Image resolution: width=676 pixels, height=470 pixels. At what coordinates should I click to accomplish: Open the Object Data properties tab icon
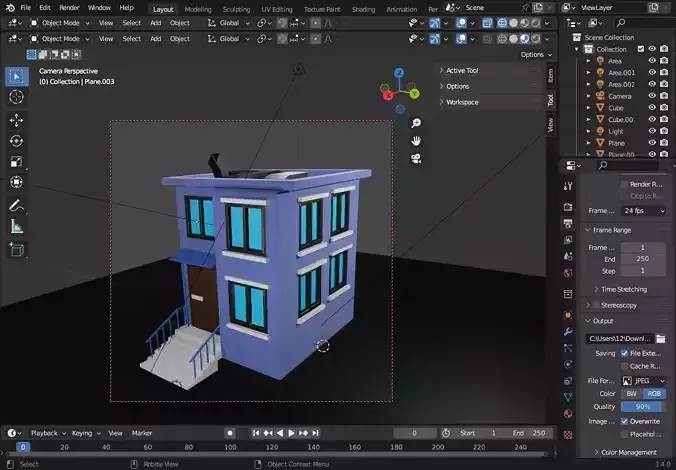568,397
